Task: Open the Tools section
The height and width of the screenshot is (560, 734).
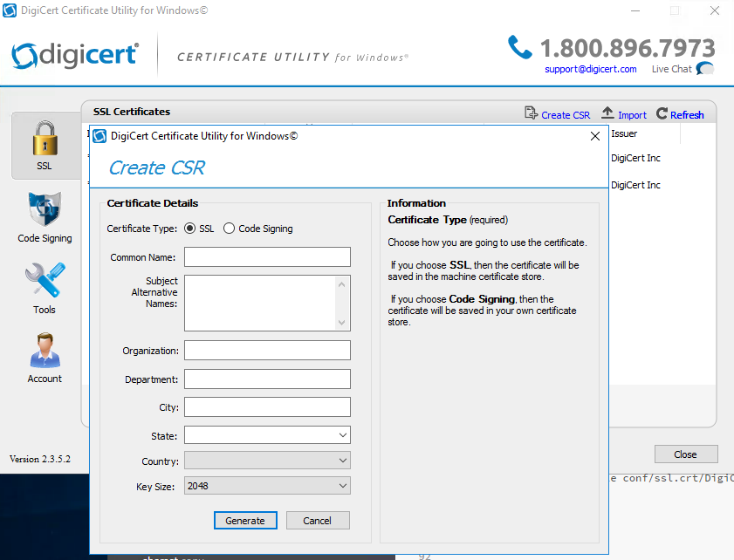Action: 45,288
